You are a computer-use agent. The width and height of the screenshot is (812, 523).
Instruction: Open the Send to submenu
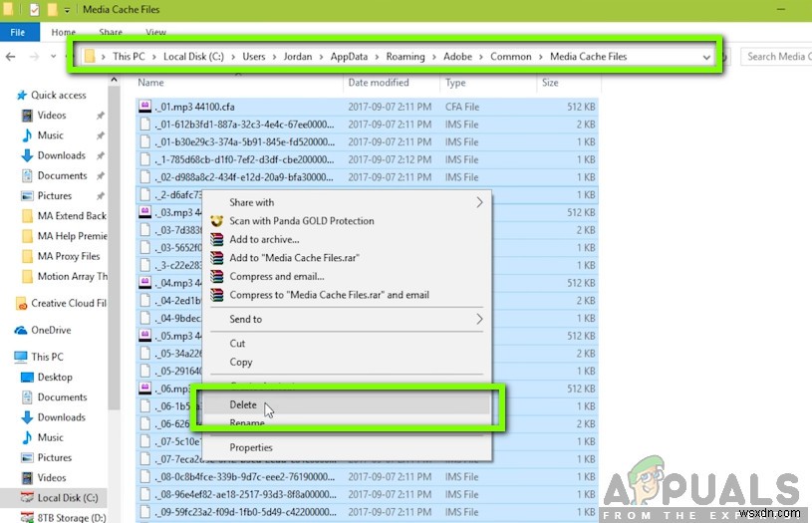[347, 320]
